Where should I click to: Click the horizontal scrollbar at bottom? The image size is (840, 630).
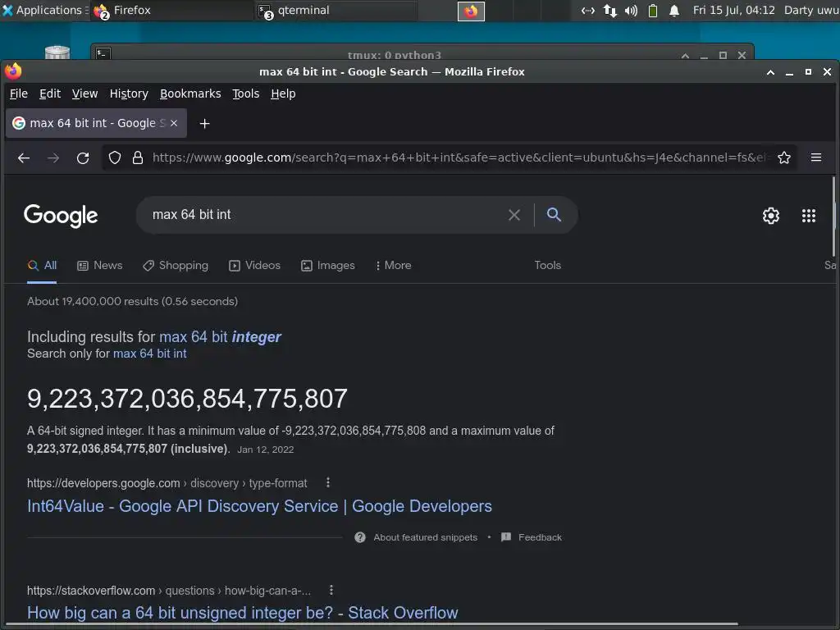coord(372,624)
